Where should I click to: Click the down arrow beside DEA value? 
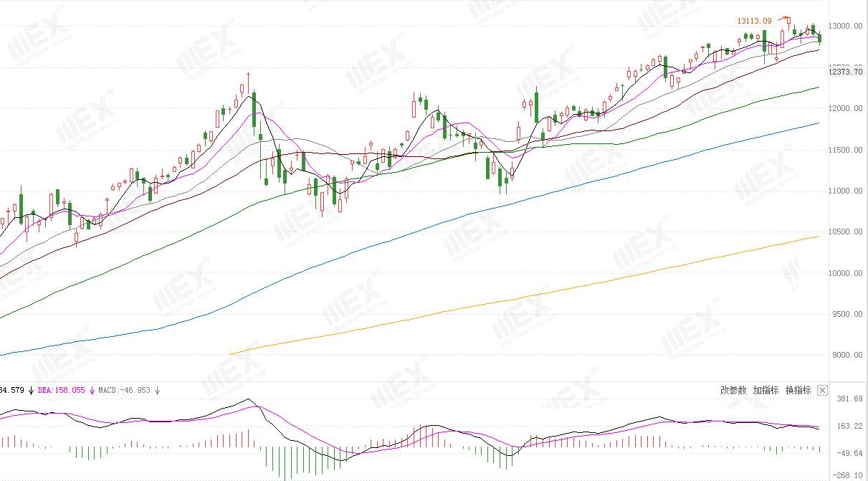[92, 391]
